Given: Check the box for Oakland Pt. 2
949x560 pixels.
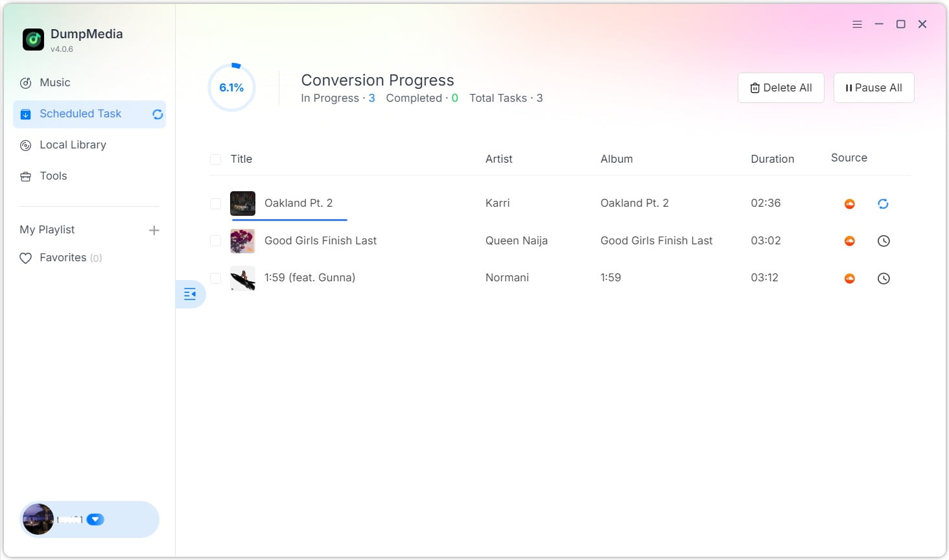Looking at the screenshot, I should coord(215,204).
